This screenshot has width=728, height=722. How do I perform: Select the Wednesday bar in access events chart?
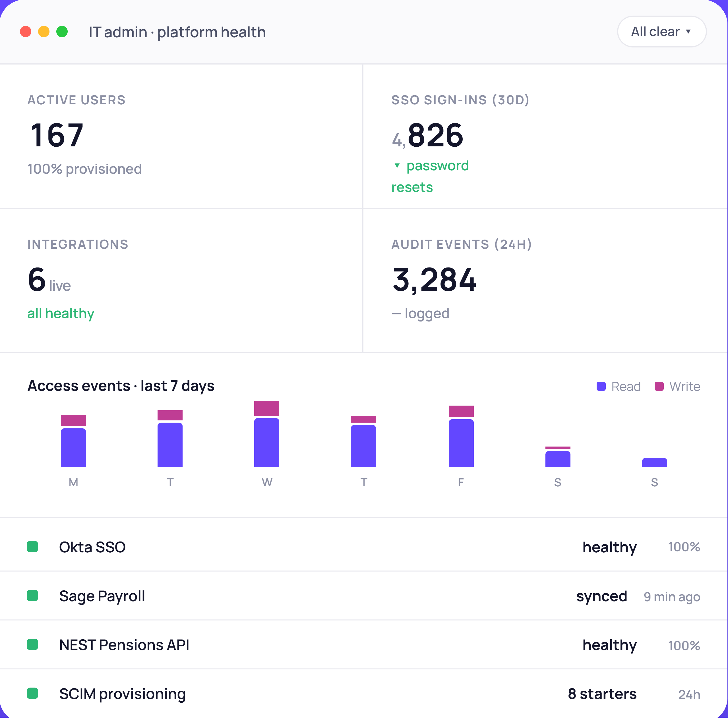pyautogui.click(x=267, y=434)
